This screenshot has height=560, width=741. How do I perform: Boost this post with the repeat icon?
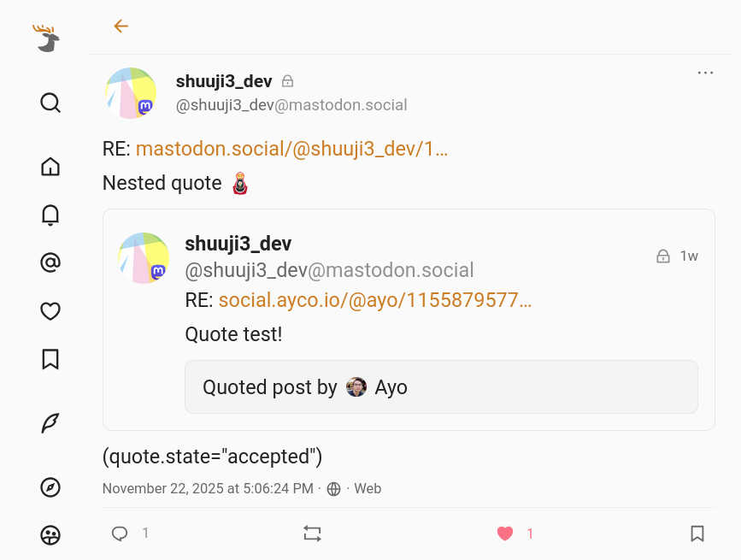point(312,533)
